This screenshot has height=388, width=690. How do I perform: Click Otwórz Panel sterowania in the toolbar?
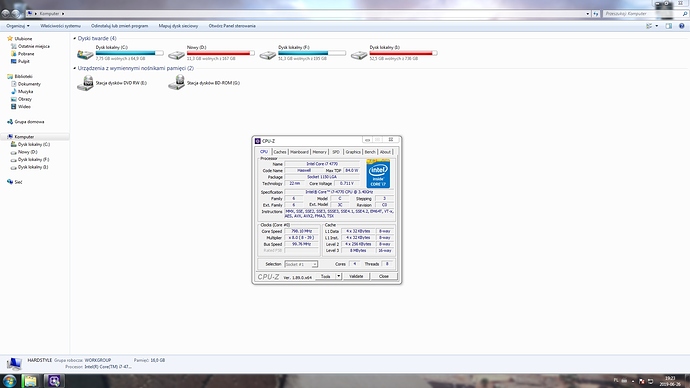(x=232, y=26)
